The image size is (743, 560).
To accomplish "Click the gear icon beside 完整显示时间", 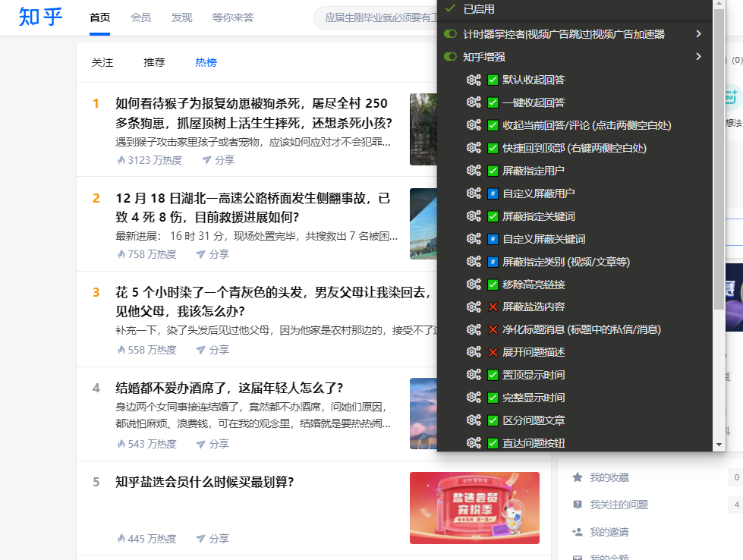I will 474,398.
